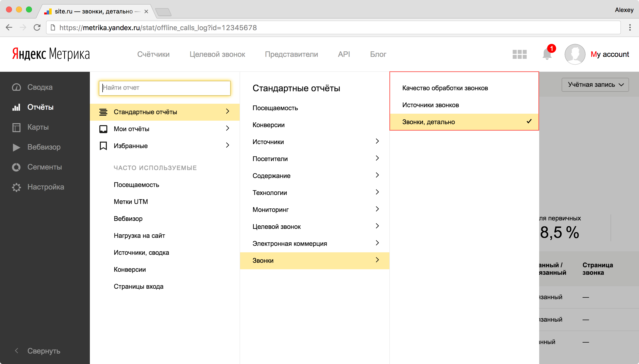639x364 pixels.
Task: Open Источники, сводка report
Action: click(141, 253)
